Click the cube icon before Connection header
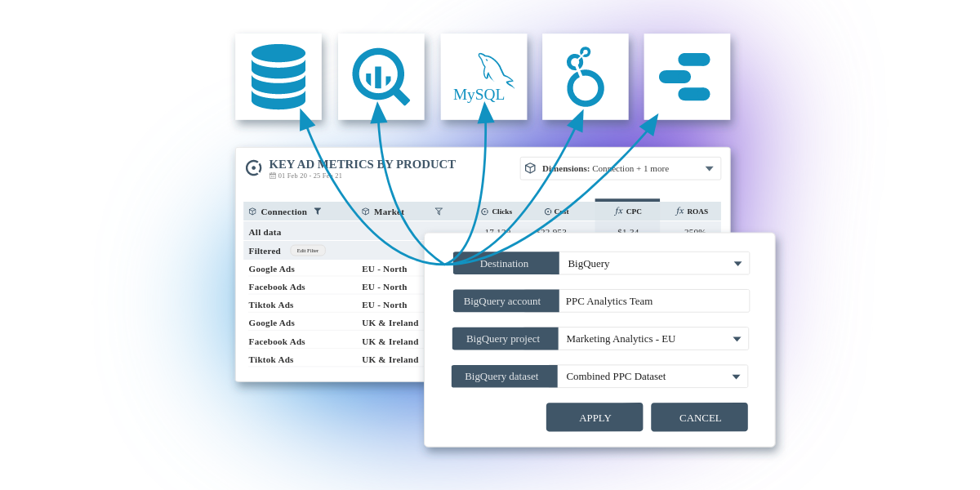 (x=252, y=212)
